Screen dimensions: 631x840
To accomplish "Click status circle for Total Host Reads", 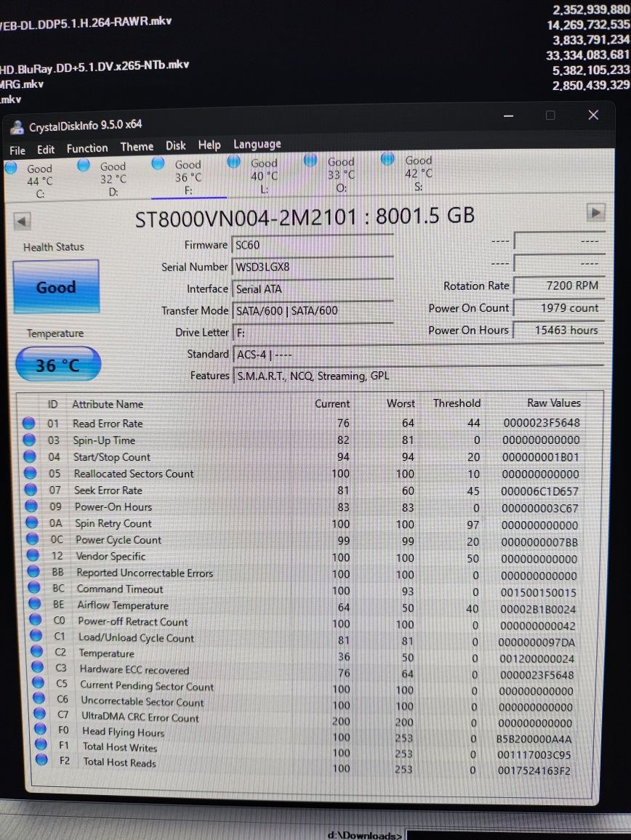I will point(42,759).
